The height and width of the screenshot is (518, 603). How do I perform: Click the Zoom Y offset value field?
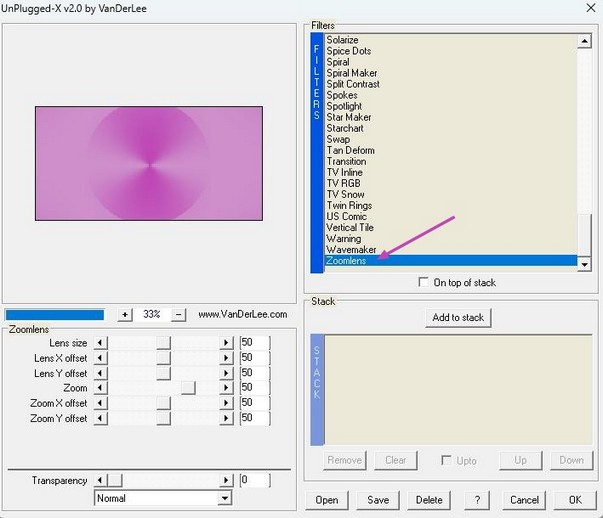255,418
